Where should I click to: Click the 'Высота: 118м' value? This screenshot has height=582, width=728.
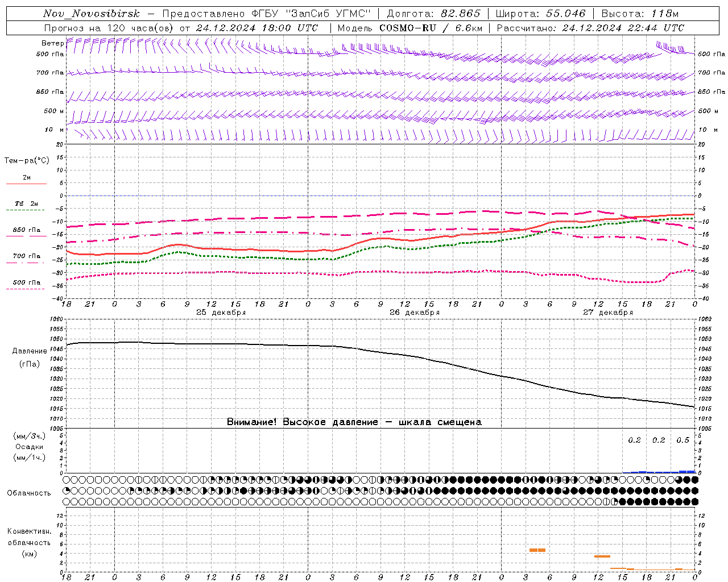click(640, 14)
